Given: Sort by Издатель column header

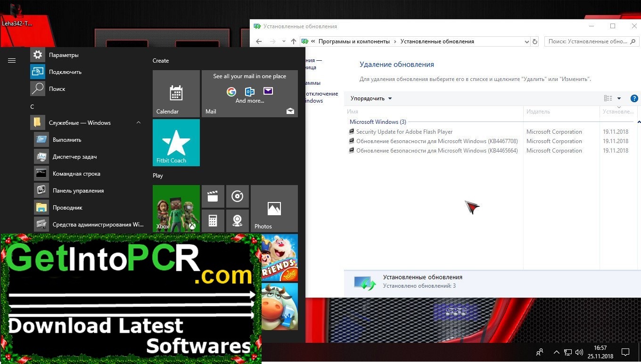Looking at the screenshot, I should tap(561, 112).
